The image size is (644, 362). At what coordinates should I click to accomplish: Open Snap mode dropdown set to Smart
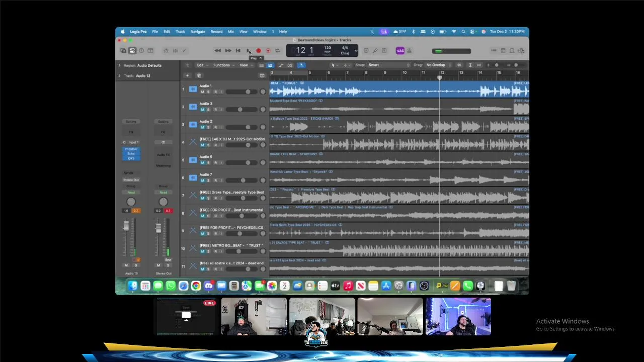pos(389,65)
